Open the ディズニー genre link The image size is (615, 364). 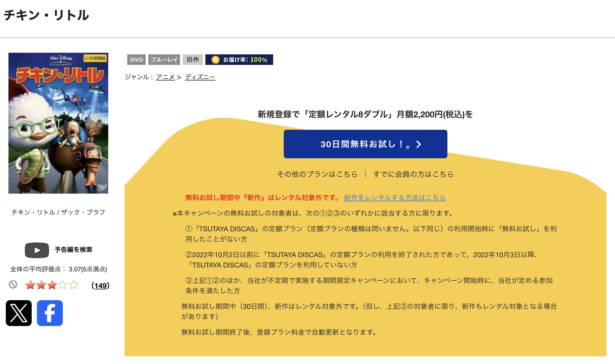(x=200, y=77)
